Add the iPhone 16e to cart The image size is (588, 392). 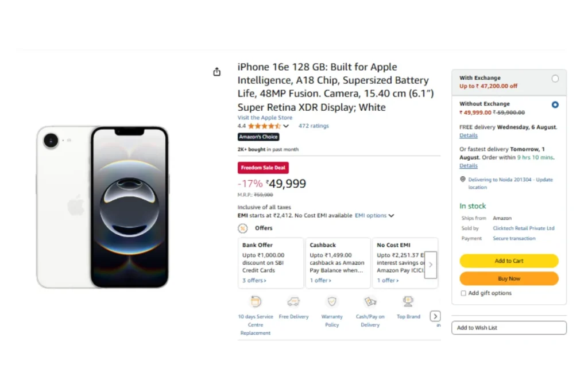coord(509,261)
